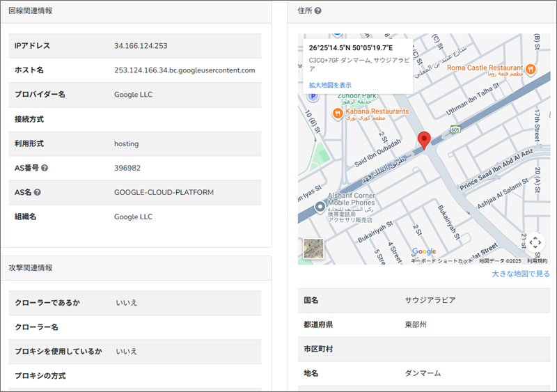Click the Zuhoor Park label on map
Screen dimensions: 557x392
click(x=357, y=96)
